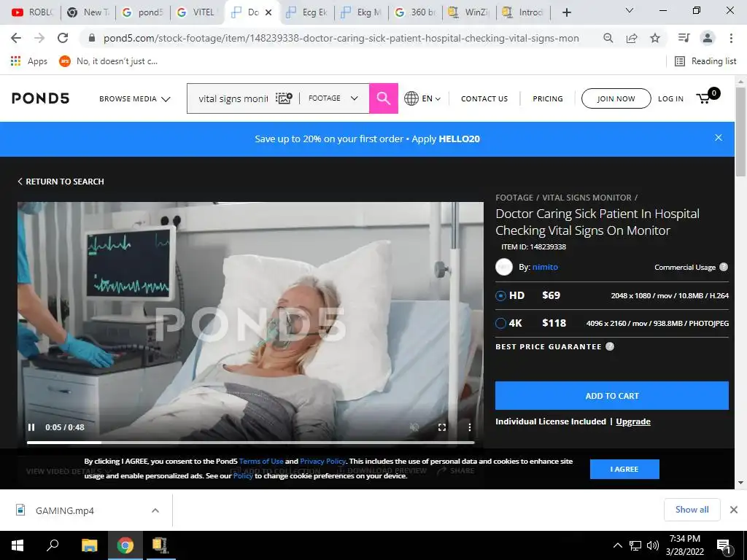Open File Explorer from taskbar
The height and width of the screenshot is (560, 747).
(89, 545)
